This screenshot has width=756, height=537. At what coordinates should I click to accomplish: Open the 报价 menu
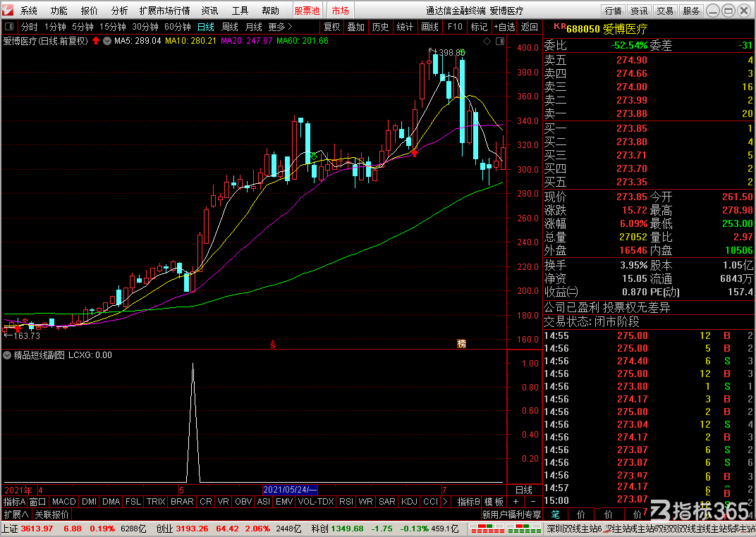(x=89, y=11)
